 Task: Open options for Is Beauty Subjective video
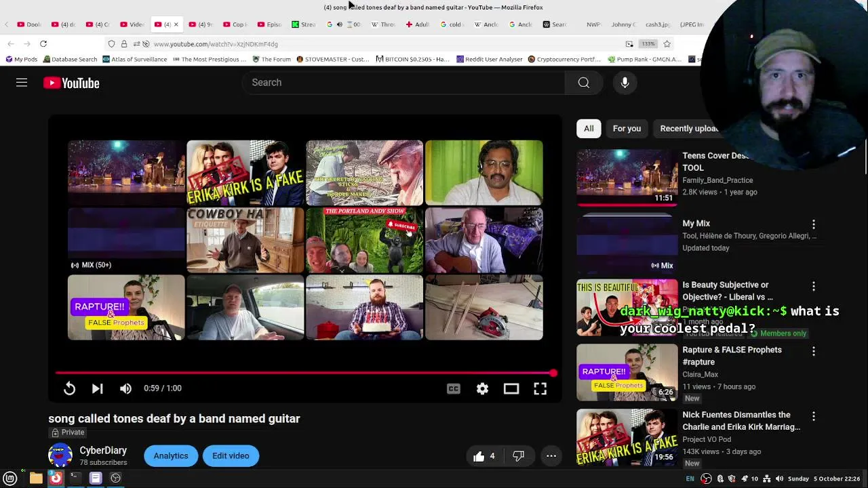[x=814, y=286]
